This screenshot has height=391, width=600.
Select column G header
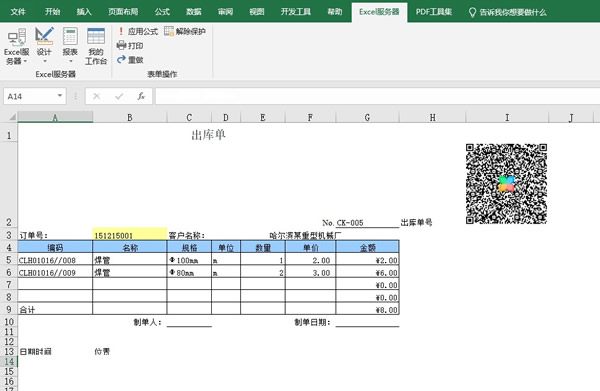[x=367, y=117]
